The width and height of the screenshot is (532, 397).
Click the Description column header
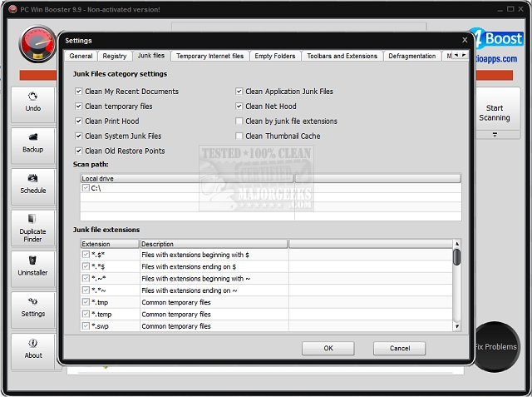[x=214, y=244]
